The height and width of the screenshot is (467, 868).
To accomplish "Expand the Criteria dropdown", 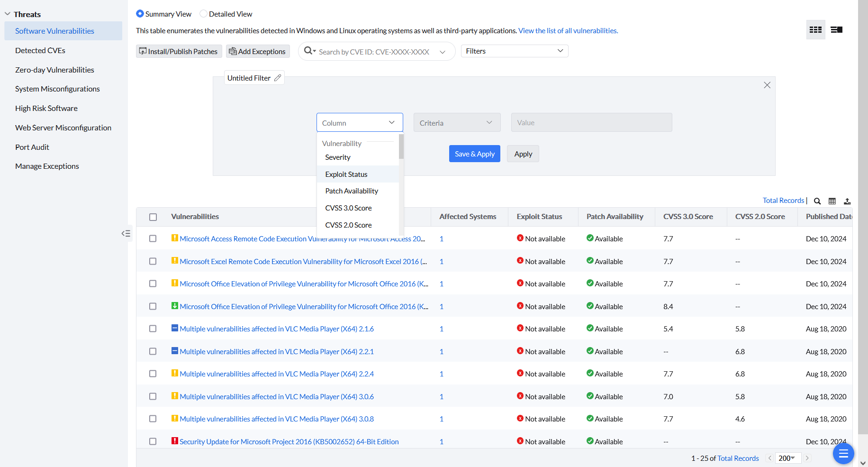I will (x=456, y=123).
